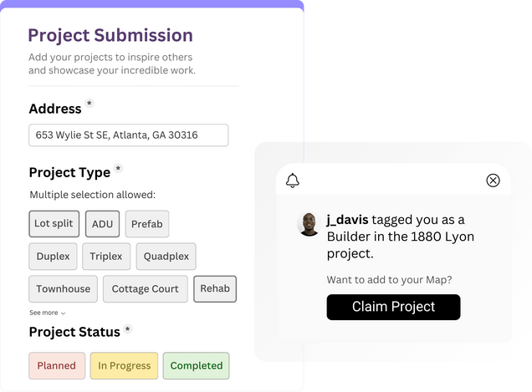Screen dimensions: 532x392
Task: Click the notification bell icon
Action: [293, 181]
